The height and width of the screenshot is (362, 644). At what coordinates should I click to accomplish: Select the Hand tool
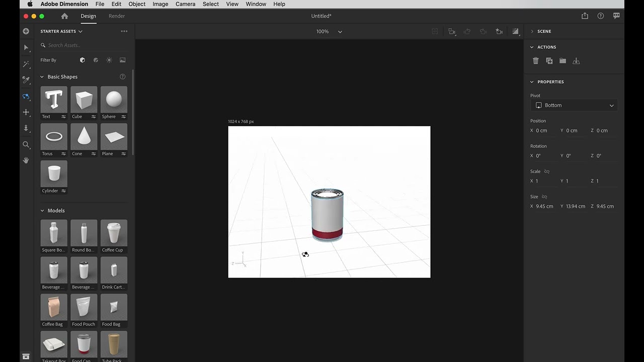(x=26, y=160)
